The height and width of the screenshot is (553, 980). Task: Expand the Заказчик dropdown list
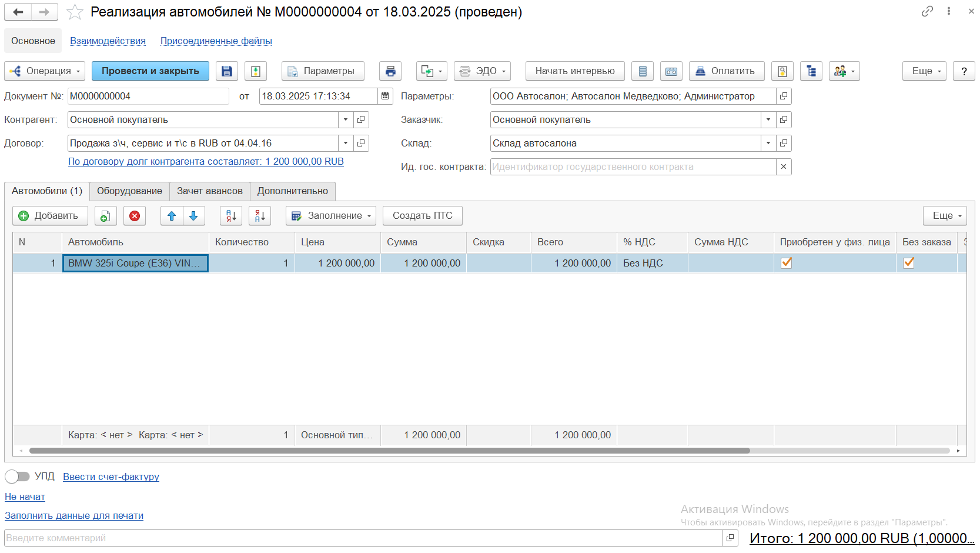tap(768, 119)
